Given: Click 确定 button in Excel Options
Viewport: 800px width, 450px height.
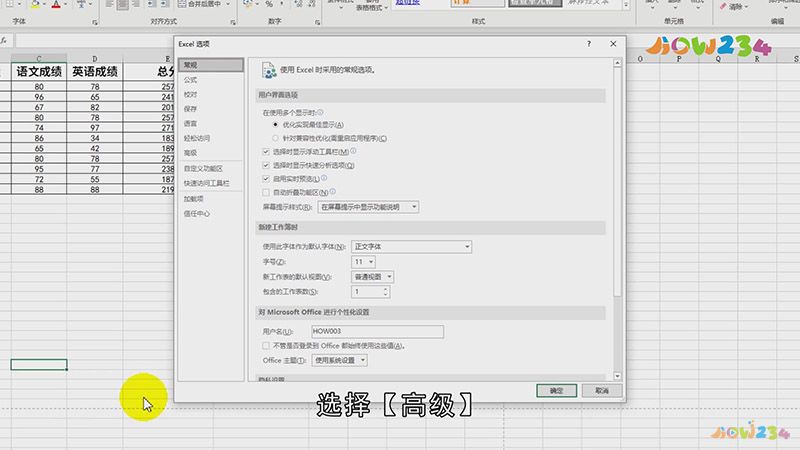Looking at the screenshot, I should (x=556, y=390).
